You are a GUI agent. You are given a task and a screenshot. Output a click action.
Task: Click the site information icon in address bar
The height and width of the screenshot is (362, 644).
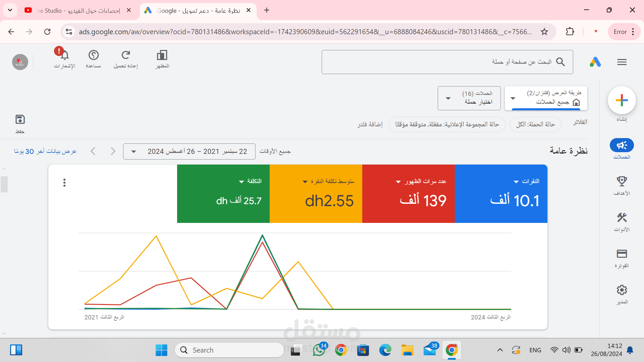(69, 32)
